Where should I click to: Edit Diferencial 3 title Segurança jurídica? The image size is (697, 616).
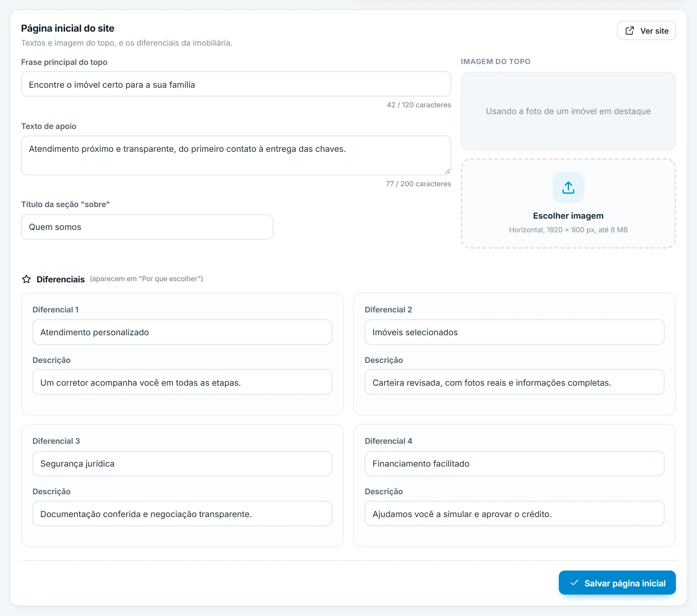[182, 463]
